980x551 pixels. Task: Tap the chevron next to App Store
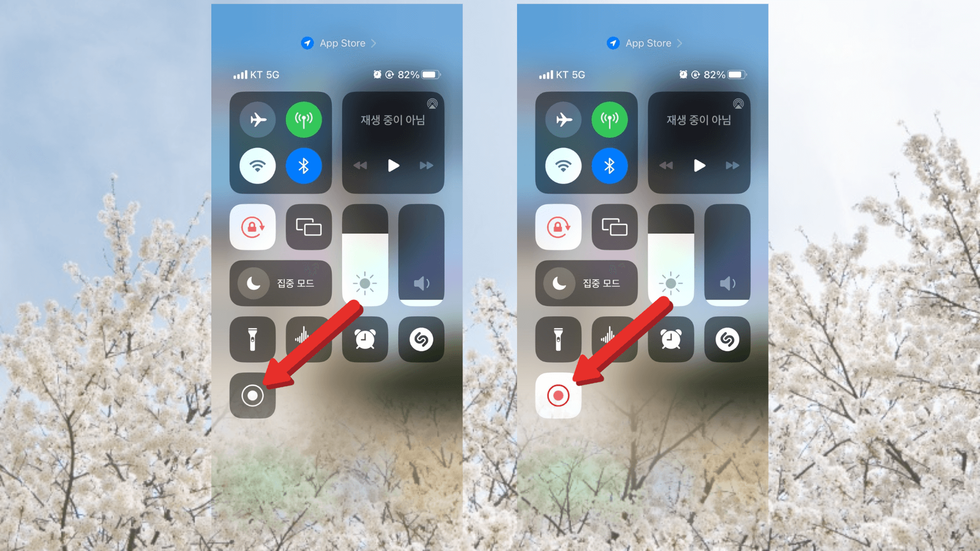click(x=383, y=42)
